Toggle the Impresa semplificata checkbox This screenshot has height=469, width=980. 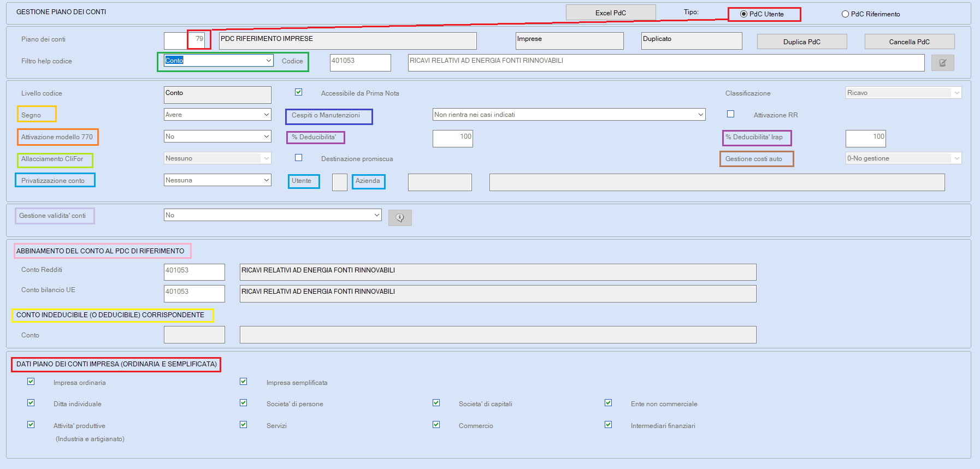(243, 382)
